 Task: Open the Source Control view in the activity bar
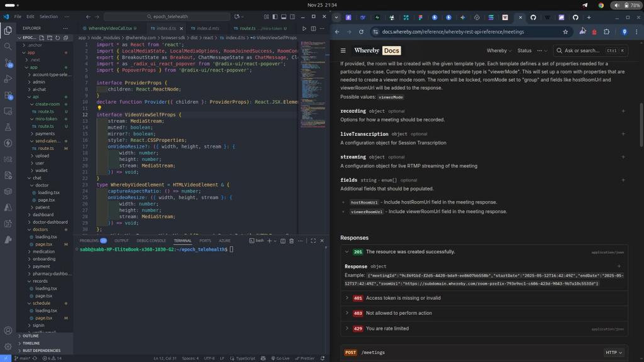pos(8,63)
